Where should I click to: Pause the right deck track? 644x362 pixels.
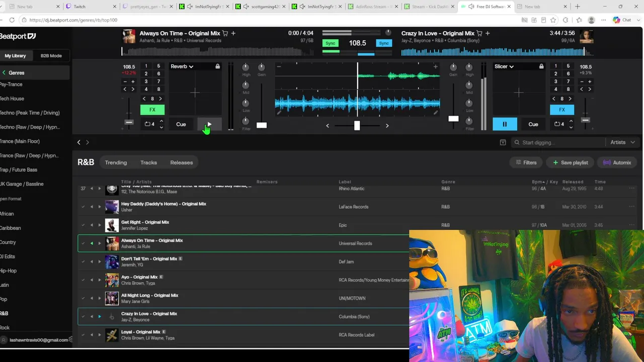505,124
